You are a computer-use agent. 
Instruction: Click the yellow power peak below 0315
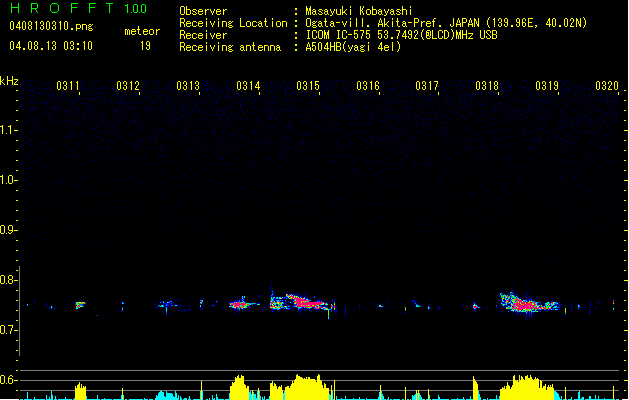(307, 387)
